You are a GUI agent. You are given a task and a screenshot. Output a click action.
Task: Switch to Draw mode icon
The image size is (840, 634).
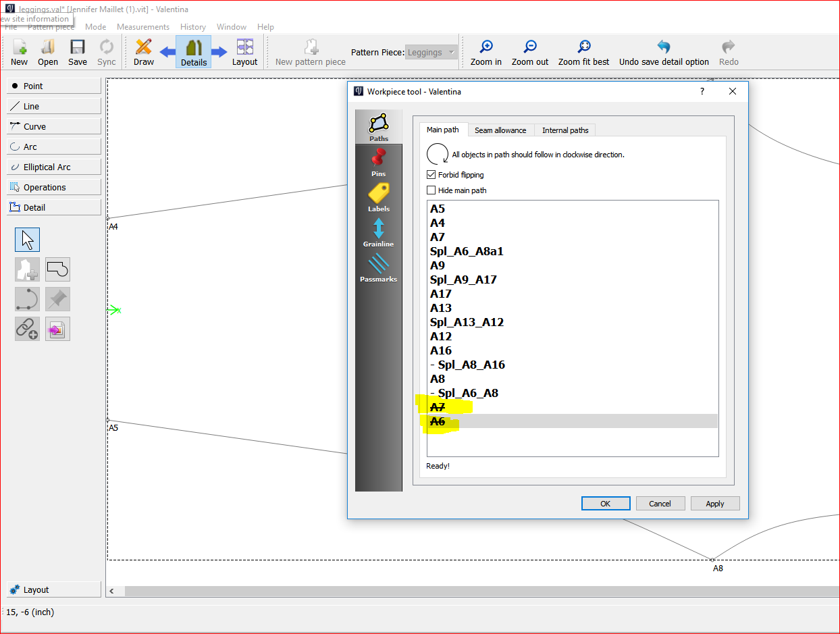pyautogui.click(x=143, y=47)
